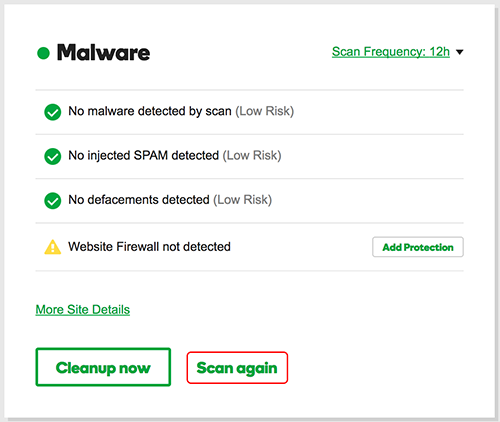Click the Scan again button
Viewport: 500px width, 422px height.
tap(237, 368)
